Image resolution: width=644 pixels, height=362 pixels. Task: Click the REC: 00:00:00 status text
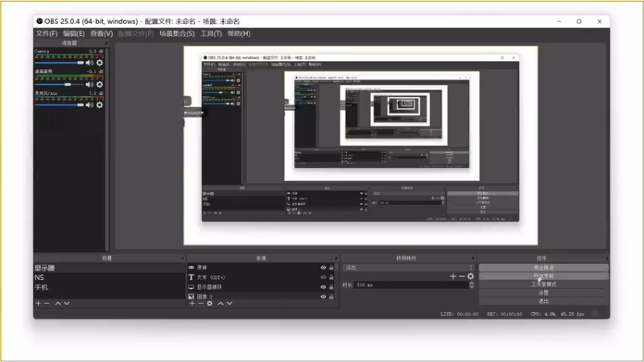(505, 315)
